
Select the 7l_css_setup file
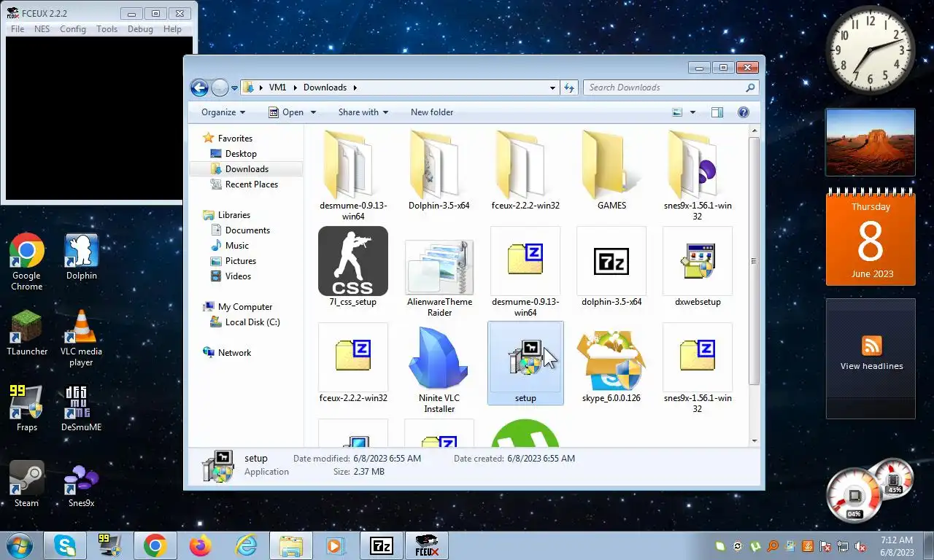[353, 266]
